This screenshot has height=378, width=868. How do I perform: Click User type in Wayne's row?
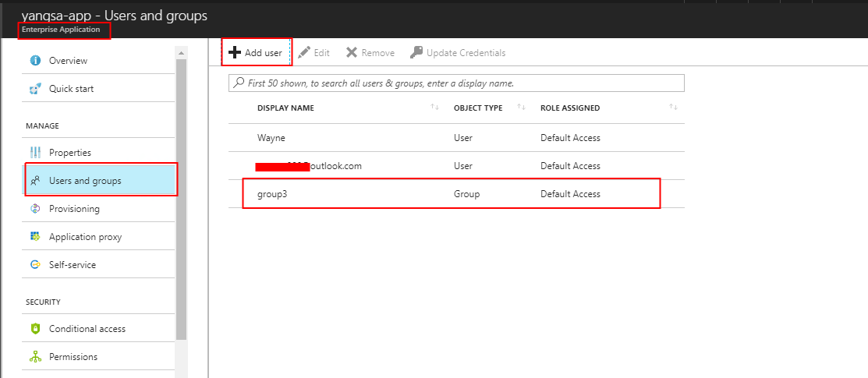click(462, 138)
